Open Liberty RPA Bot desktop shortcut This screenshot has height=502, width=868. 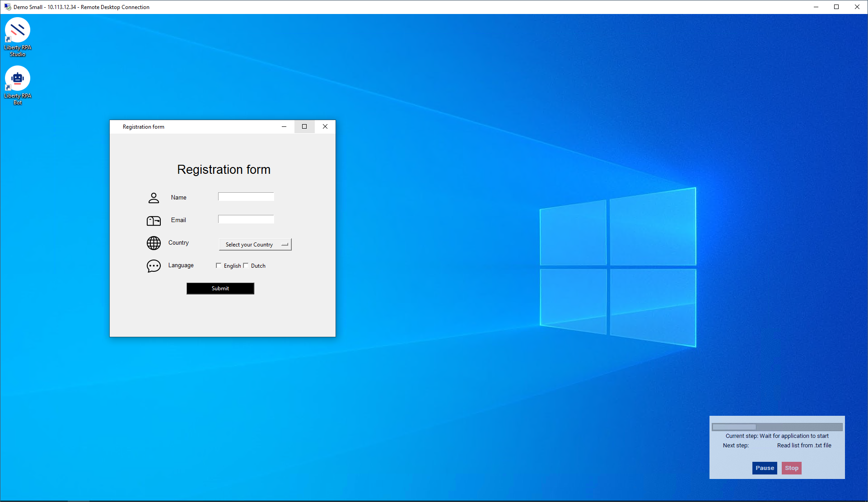click(18, 79)
